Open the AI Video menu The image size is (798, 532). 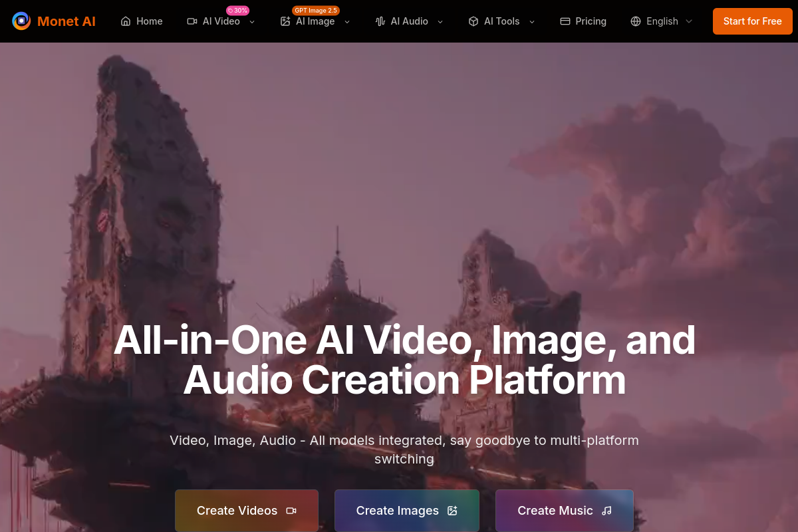coord(221,21)
